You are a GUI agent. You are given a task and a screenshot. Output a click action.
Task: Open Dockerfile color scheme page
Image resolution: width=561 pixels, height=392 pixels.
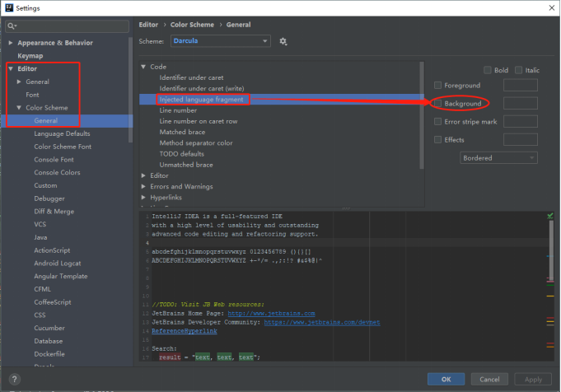(49, 354)
